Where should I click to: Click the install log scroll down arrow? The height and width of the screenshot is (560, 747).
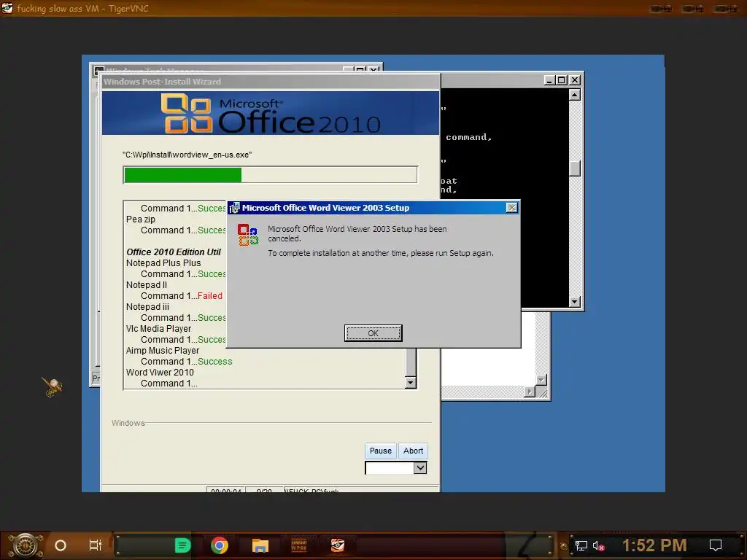point(410,382)
